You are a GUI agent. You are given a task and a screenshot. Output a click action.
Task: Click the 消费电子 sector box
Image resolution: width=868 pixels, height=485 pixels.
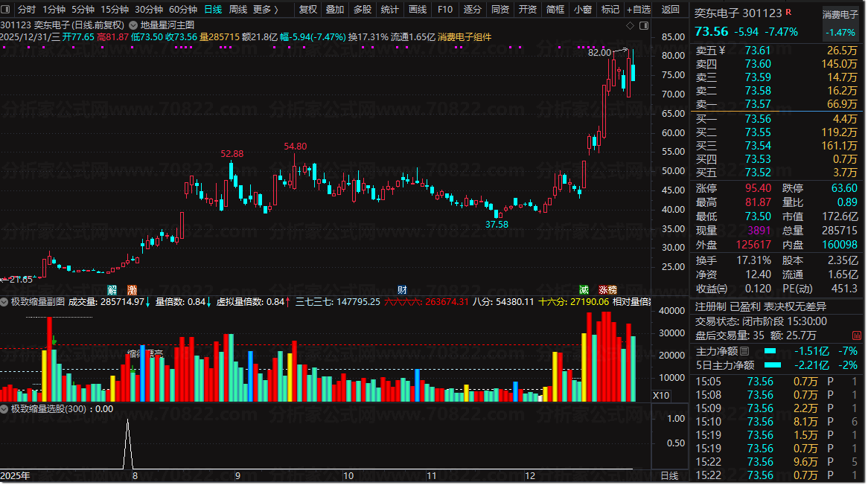coord(841,24)
